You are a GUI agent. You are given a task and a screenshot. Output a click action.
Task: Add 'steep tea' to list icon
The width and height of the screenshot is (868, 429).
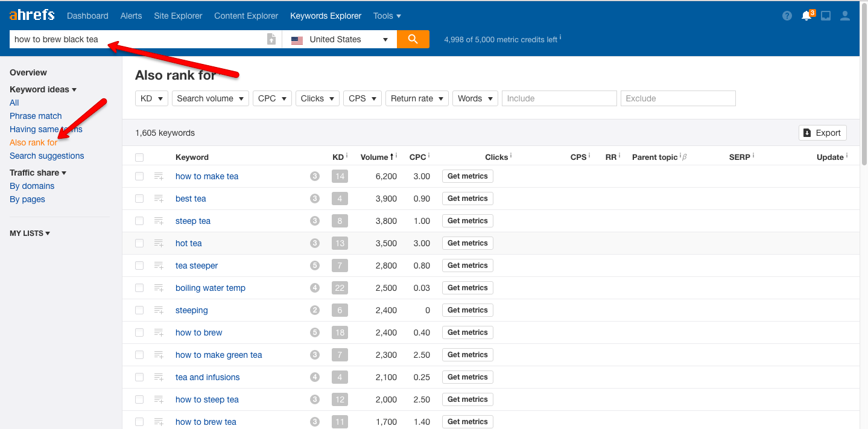159,221
